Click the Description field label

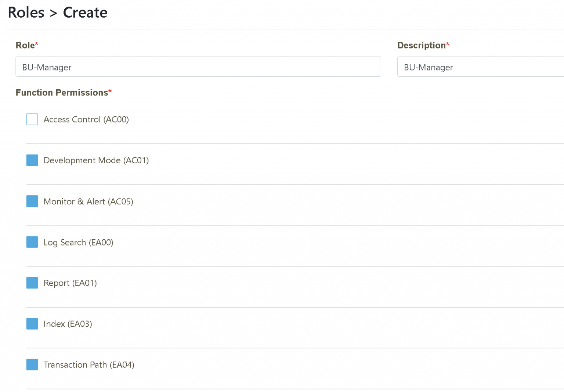pyautogui.click(x=422, y=45)
